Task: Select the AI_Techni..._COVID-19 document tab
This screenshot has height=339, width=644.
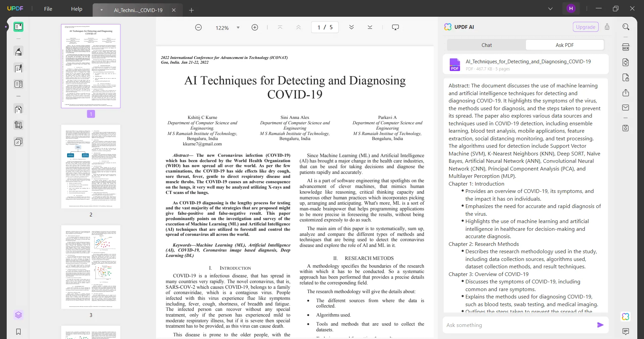Action: [x=138, y=10]
